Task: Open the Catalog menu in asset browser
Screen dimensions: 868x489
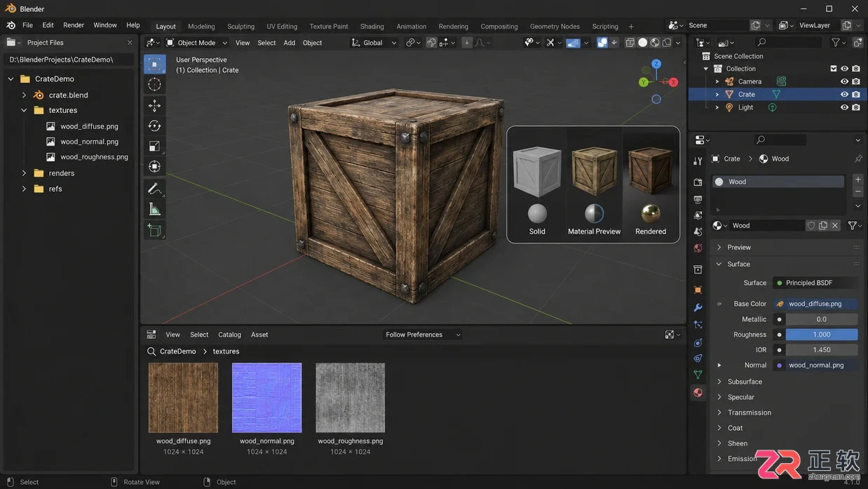Action: tap(229, 335)
